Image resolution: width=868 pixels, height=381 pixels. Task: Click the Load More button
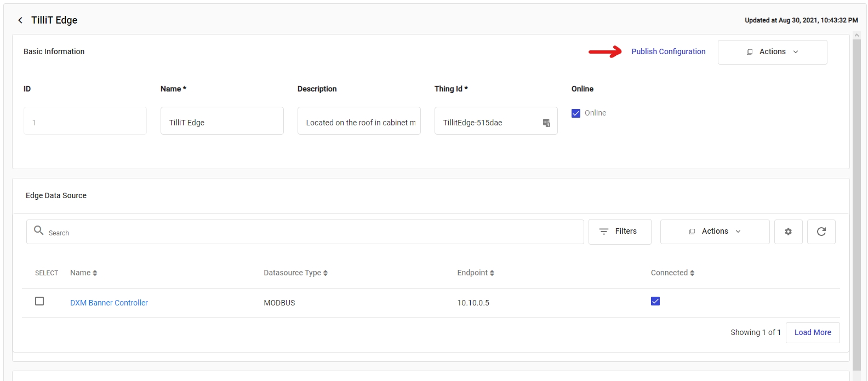[812, 332]
